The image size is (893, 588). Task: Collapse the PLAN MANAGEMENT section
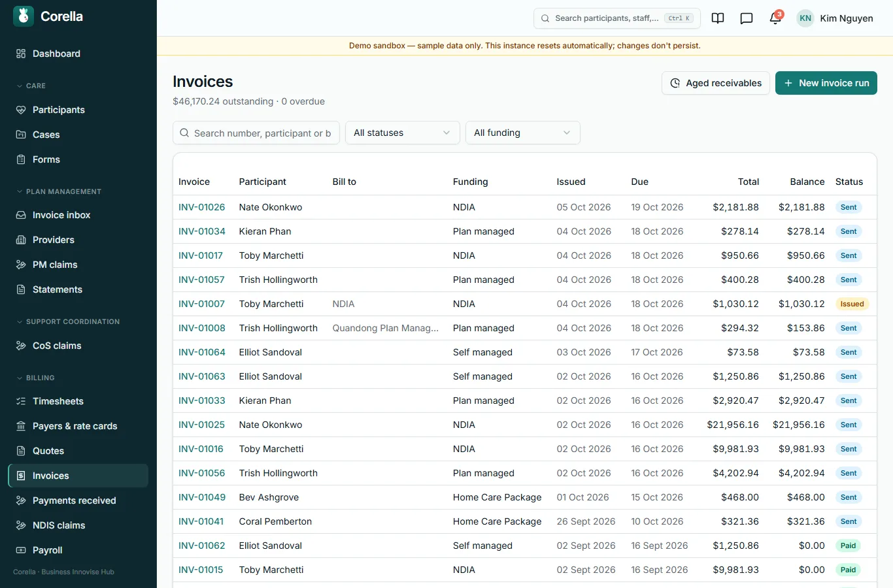coord(59,191)
